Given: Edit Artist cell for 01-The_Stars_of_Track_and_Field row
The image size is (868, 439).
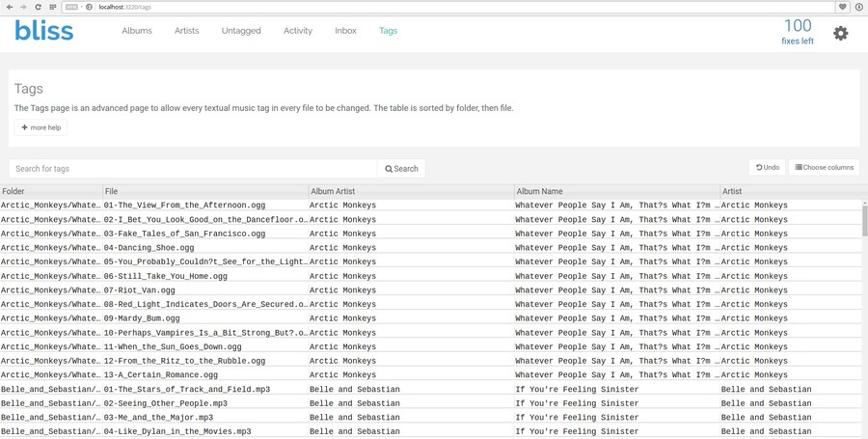Looking at the screenshot, I should 792,389.
